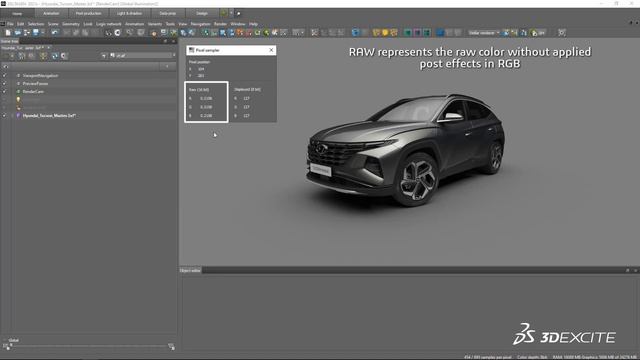Click the New file toolbar icon
640x360 pixels.
[8, 33]
